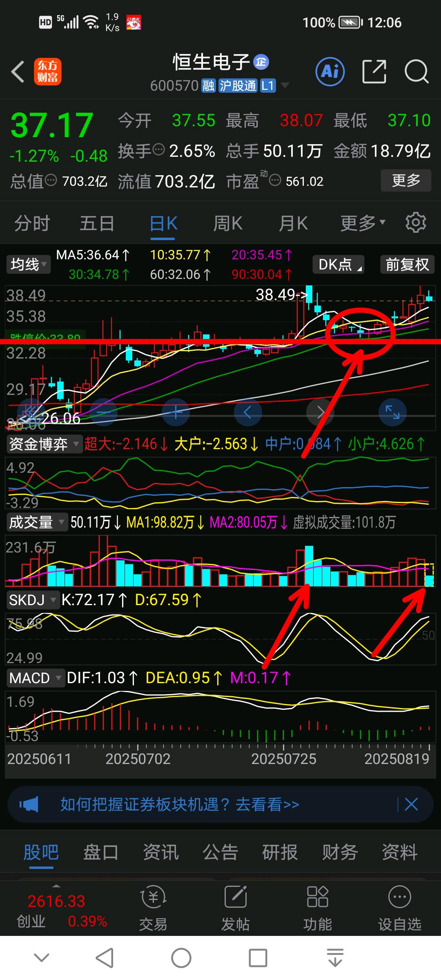Tap the 换手 info circle icon
This screenshot has width=441, height=980.
(x=158, y=149)
